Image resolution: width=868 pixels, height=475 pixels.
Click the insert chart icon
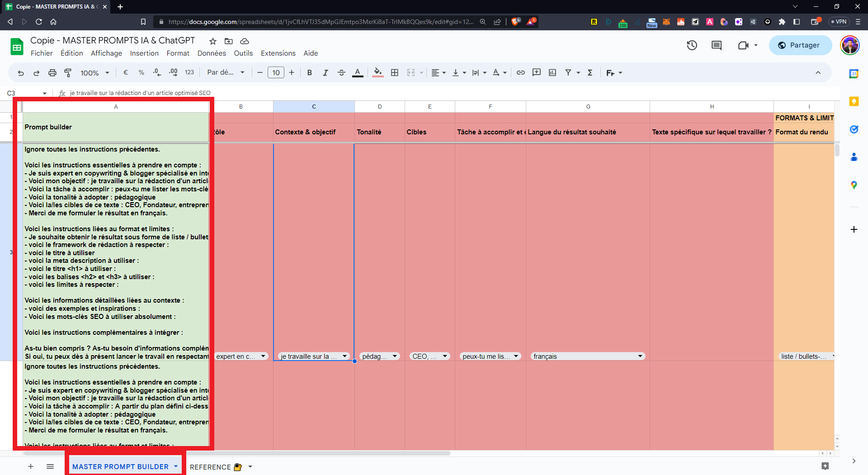(552, 72)
